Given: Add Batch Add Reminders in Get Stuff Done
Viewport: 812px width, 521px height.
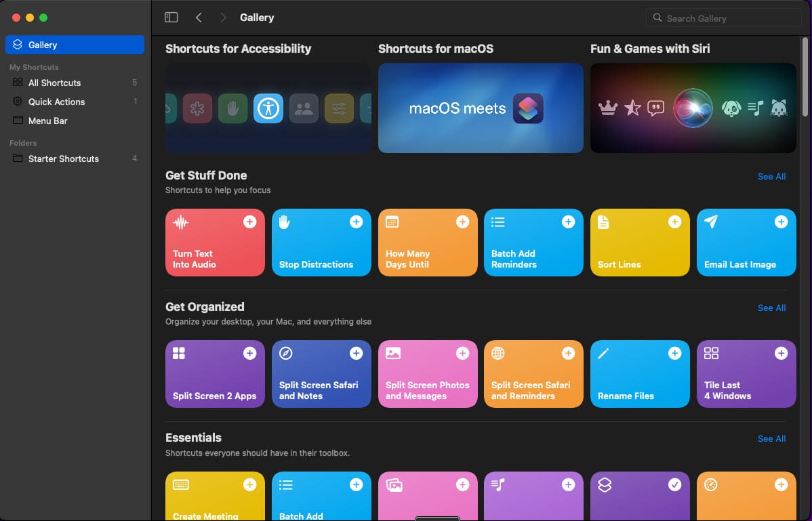Looking at the screenshot, I should 568,222.
